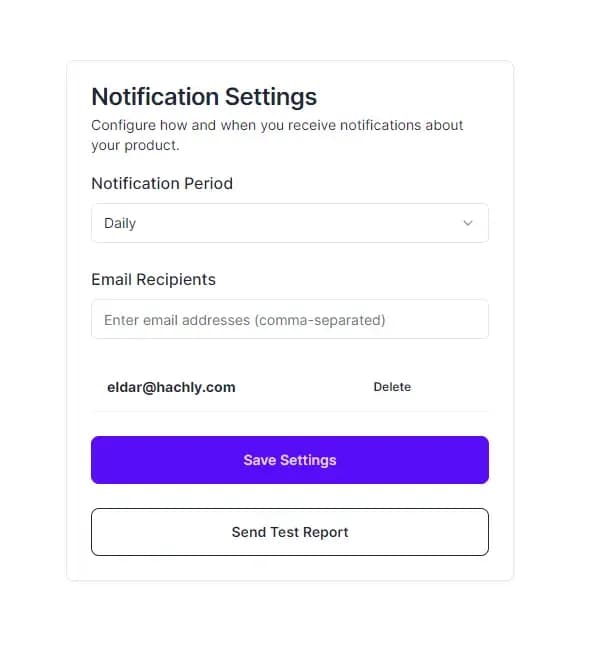Select the Daily value text
The height and width of the screenshot is (668, 607).
(120, 223)
